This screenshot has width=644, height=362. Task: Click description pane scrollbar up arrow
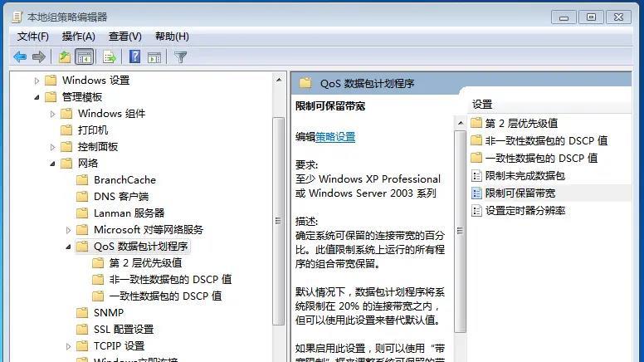[x=461, y=123]
